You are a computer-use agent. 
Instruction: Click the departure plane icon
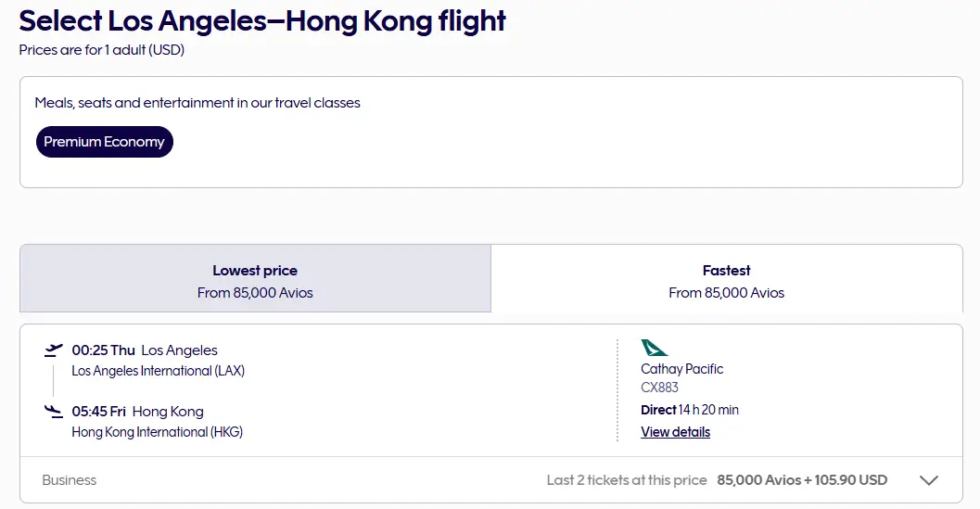click(x=54, y=350)
